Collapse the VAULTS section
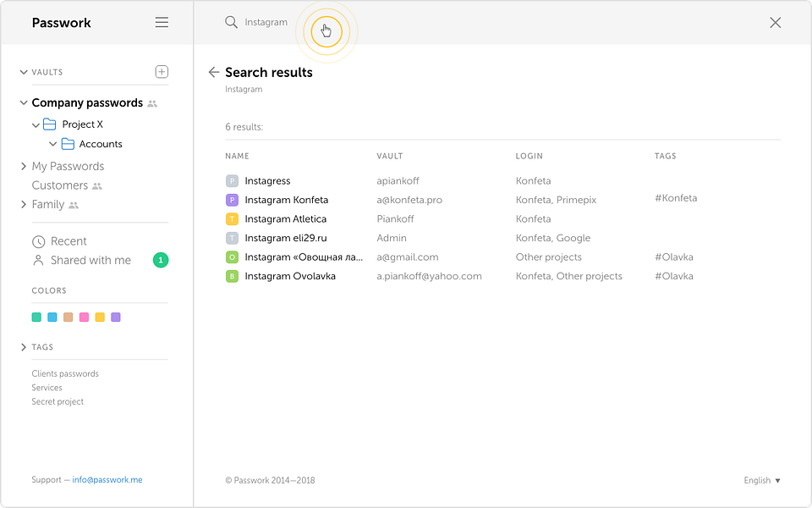 pyautogui.click(x=24, y=72)
